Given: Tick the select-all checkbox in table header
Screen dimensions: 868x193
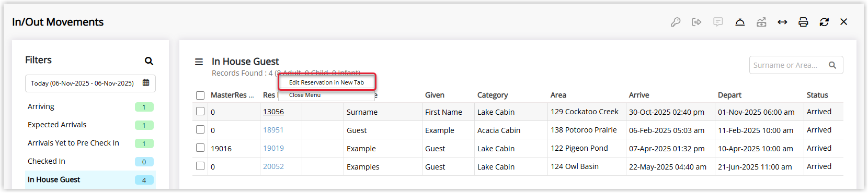Looking at the screenshot, I should [200, 95].
